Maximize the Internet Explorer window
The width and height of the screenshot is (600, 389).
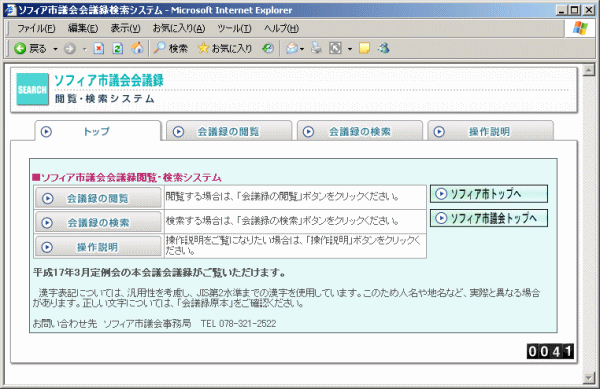pos(574,10)
